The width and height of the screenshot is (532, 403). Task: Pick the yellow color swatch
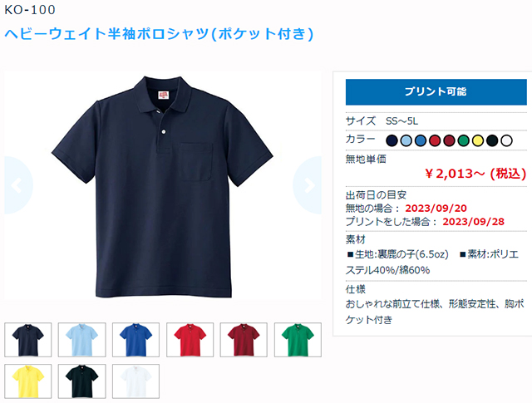[478, 140]
